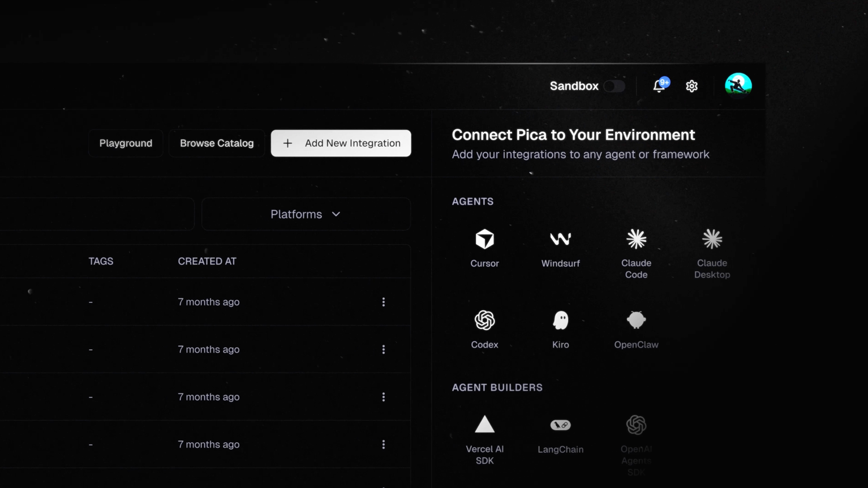Click the AGENT BUILDERS section label
This screenshot has width=868, height=488.
click(497, 388)
